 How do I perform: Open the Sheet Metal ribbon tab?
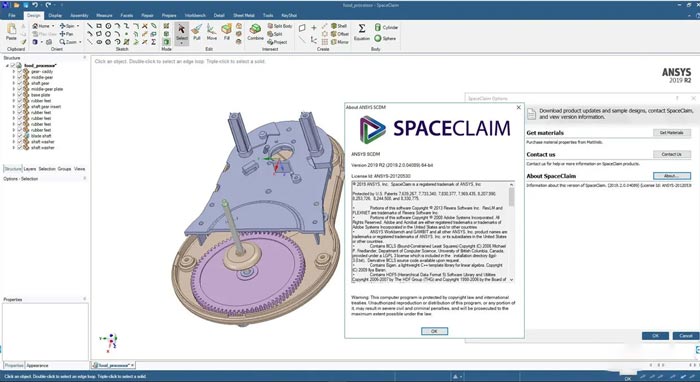[x=244, y=15]
